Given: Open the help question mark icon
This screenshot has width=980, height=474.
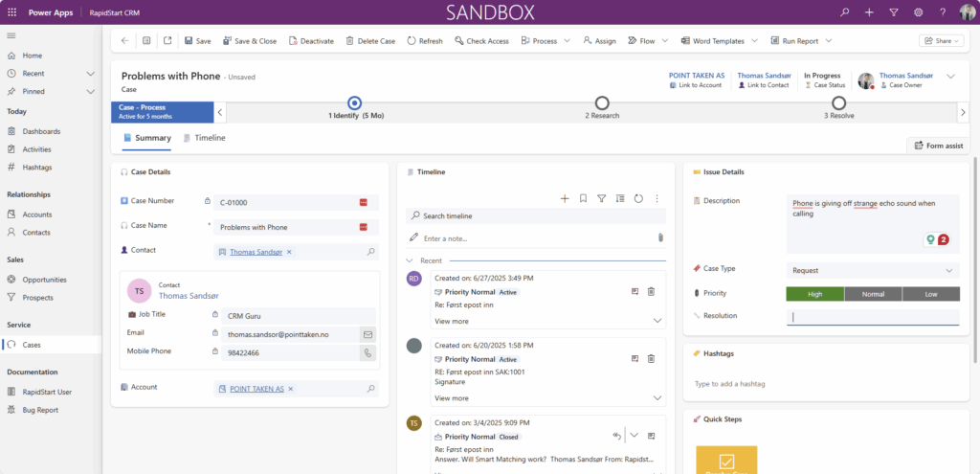Looking at the screenshot, I should [943, 12].
